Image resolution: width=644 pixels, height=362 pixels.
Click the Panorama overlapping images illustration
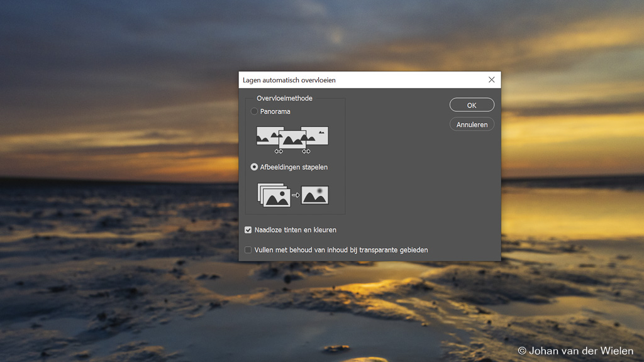point(292,140)
